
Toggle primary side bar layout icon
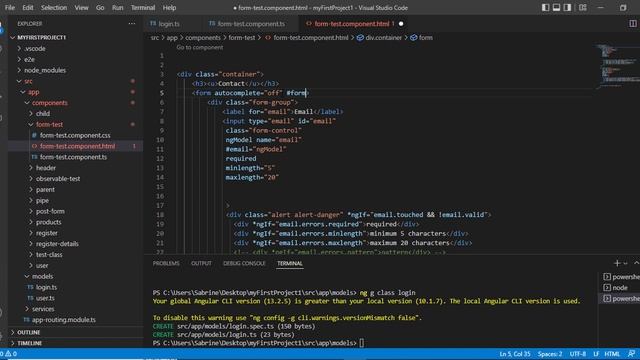click(x=545, y=7)
